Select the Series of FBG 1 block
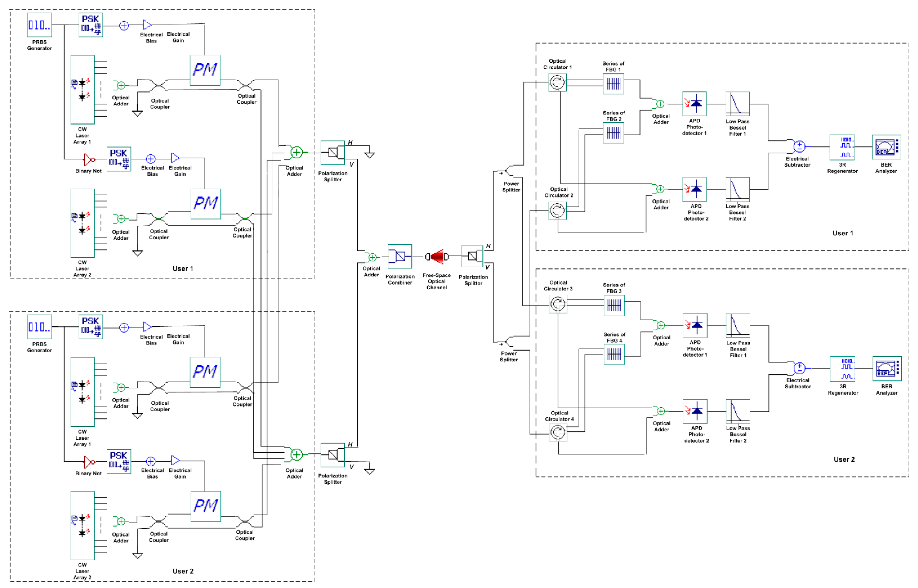Screen dimensions: 918x588 614,84
